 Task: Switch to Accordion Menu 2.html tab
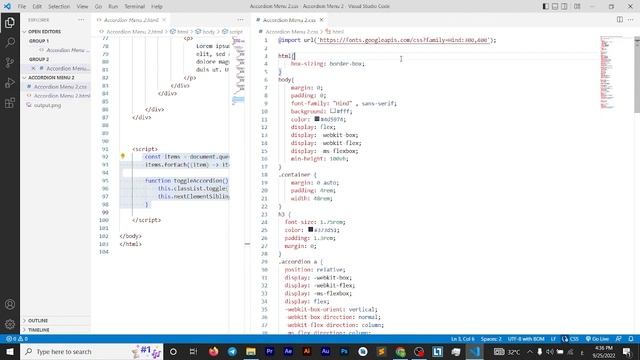131,20
